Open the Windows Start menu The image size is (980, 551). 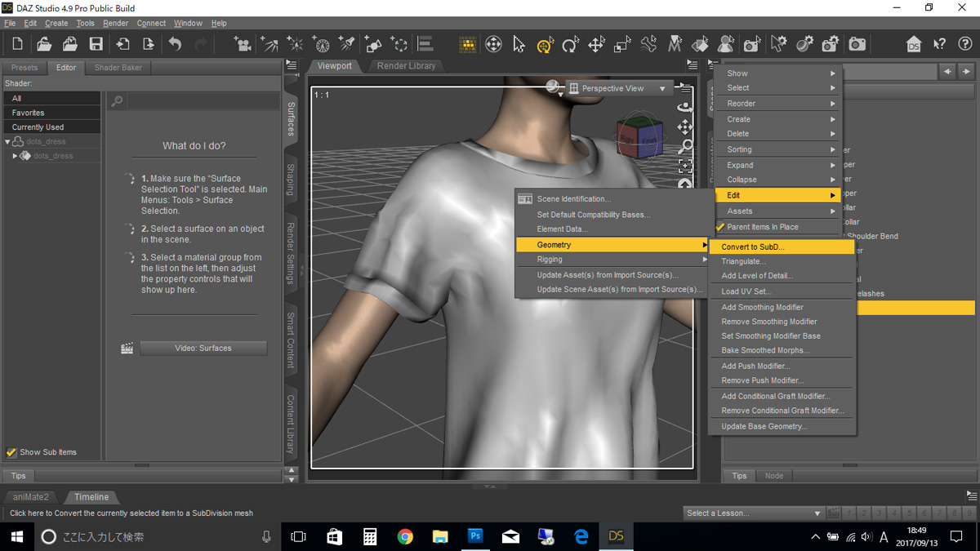(x=16, y=536)
